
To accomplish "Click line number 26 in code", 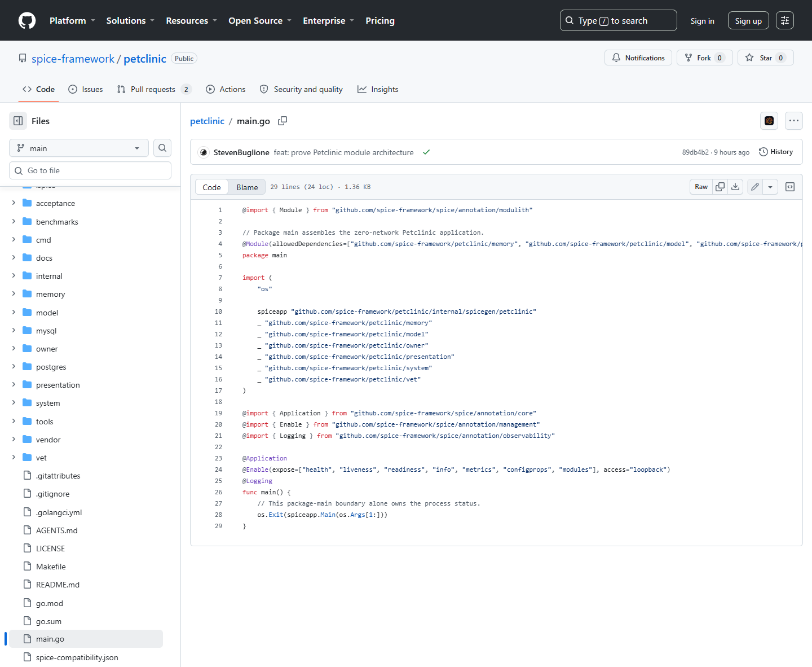I will 218,492.
